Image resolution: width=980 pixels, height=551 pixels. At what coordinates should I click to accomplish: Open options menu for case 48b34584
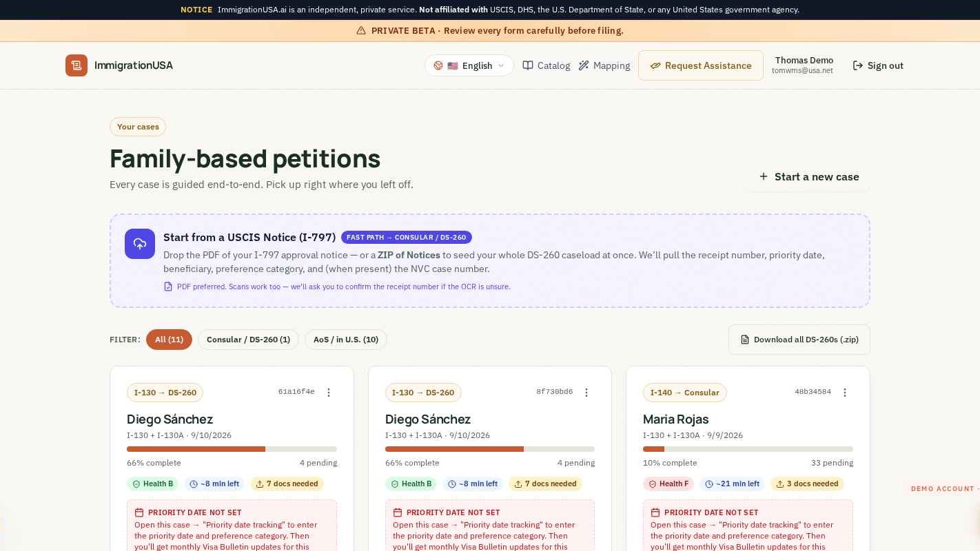click(x=845, y=393)
